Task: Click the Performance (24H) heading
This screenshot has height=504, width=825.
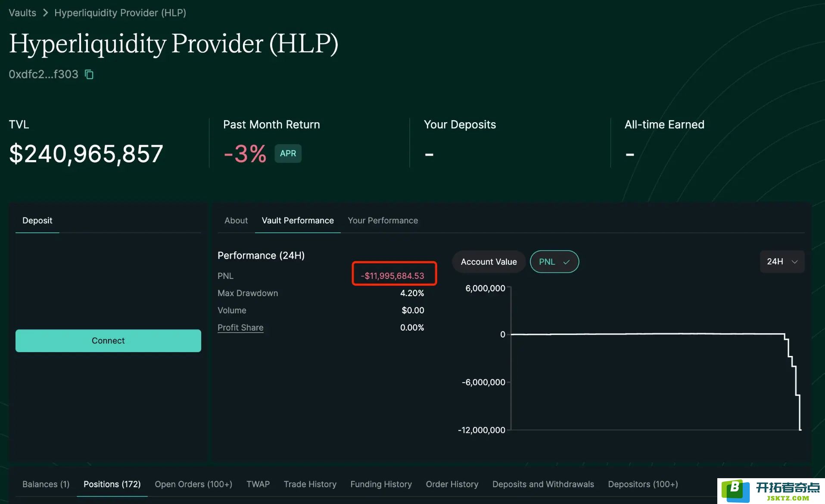Action: (x=261, y=256)
